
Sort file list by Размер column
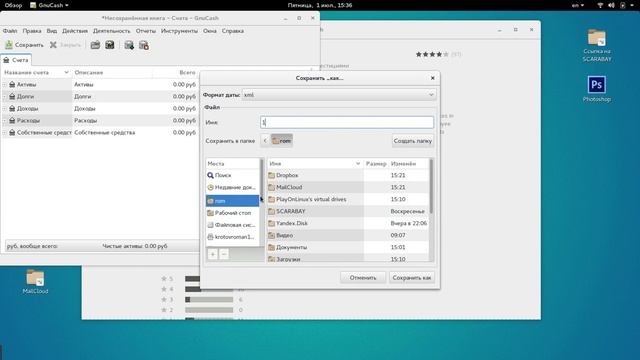click(376, 164)
